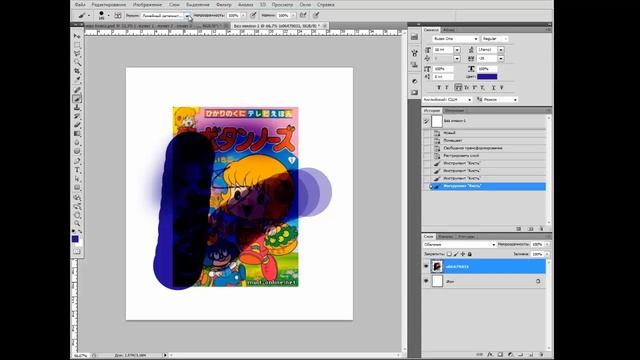Select the Path Selection tool

[x=77, y=179]
